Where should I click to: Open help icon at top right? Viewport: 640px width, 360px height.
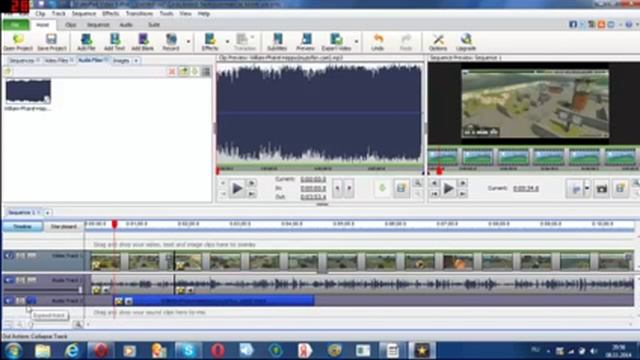[629, 24]
